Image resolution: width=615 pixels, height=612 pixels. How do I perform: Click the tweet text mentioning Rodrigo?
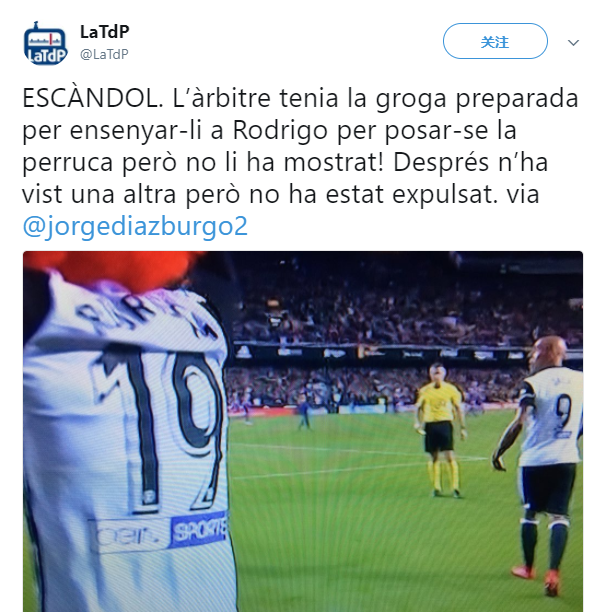tap(269, 130)
